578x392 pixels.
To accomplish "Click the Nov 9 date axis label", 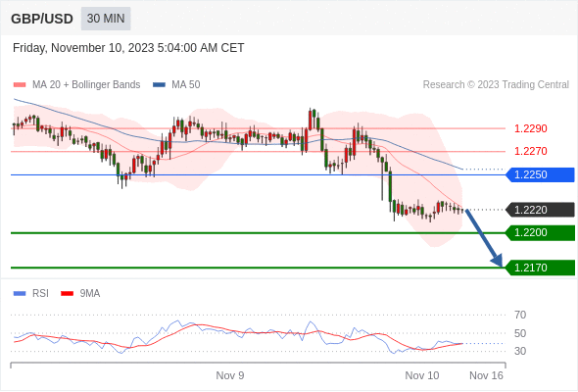I will coord(230,375).
